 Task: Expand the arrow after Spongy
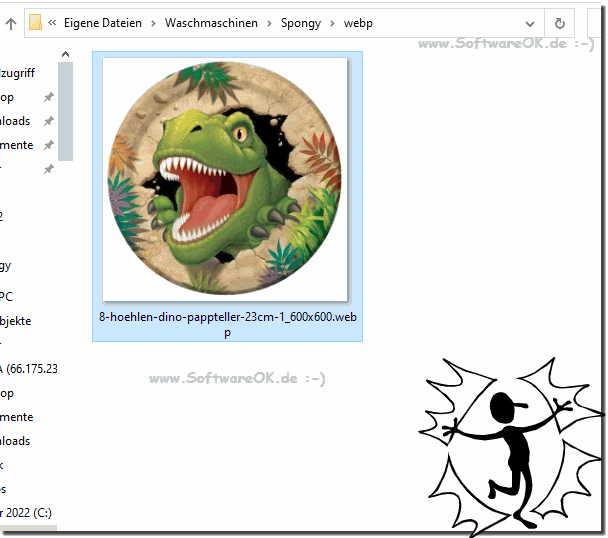[332, 24]
